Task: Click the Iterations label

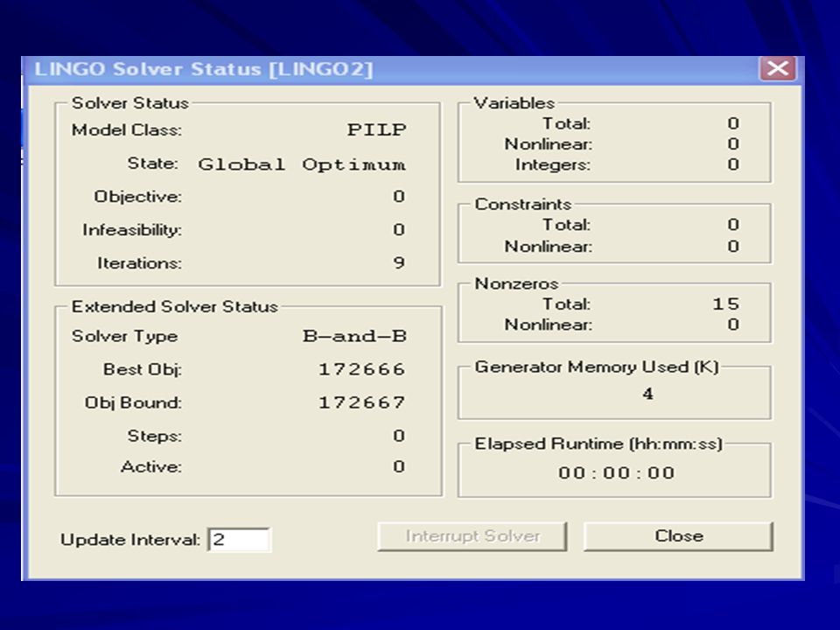Action: 139,263
